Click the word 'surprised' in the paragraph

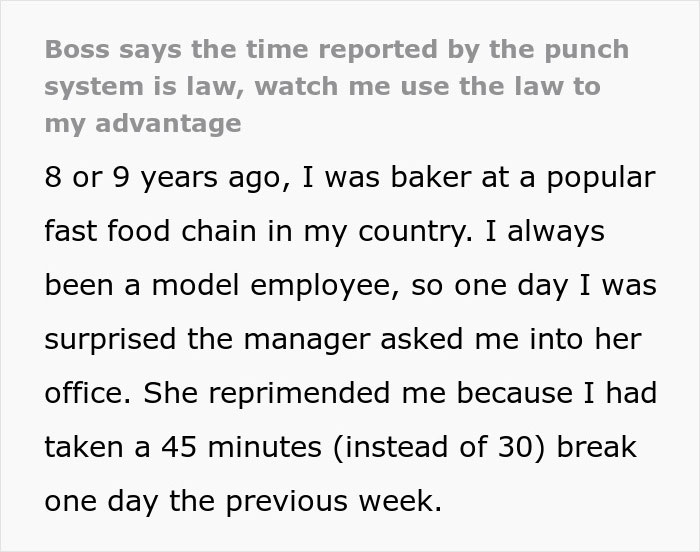tap(110, 340)
